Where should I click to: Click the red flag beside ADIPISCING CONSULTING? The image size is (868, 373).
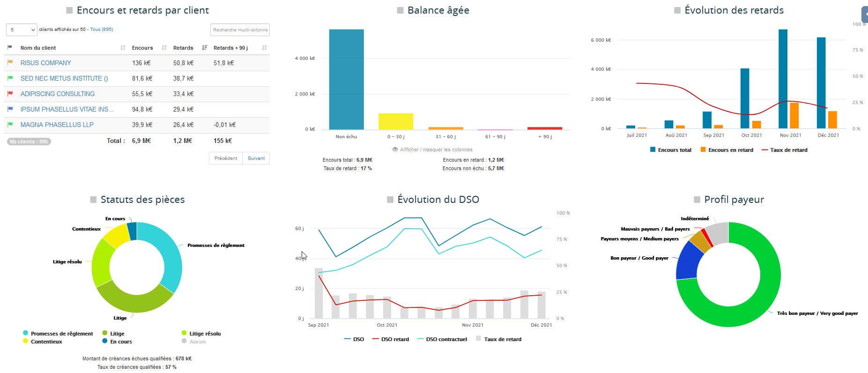coord(10,94)
